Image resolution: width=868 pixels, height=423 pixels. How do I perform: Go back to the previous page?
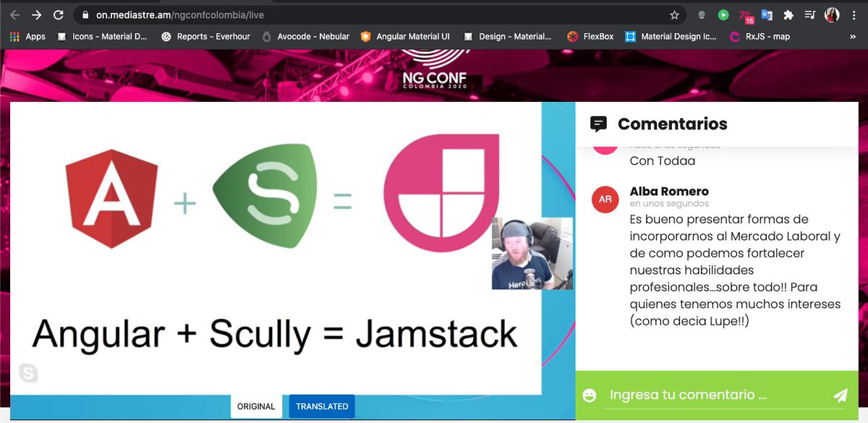(14, 14)
